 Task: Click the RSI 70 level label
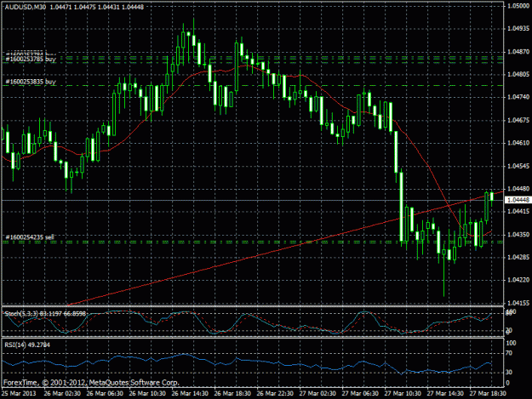(x=509, y=353)
